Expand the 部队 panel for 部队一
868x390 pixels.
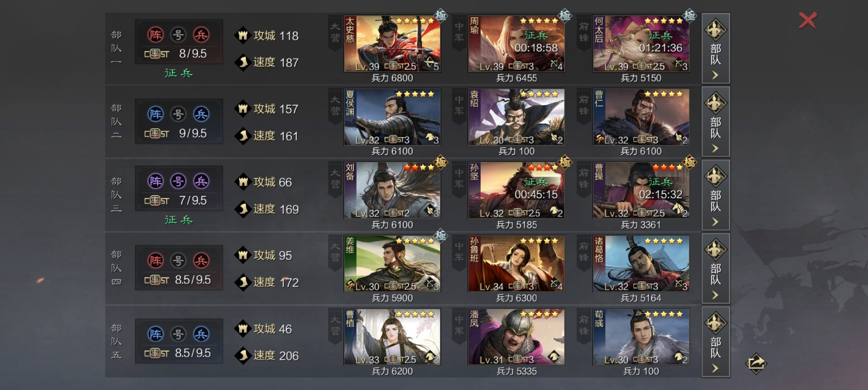coord(716,48)
